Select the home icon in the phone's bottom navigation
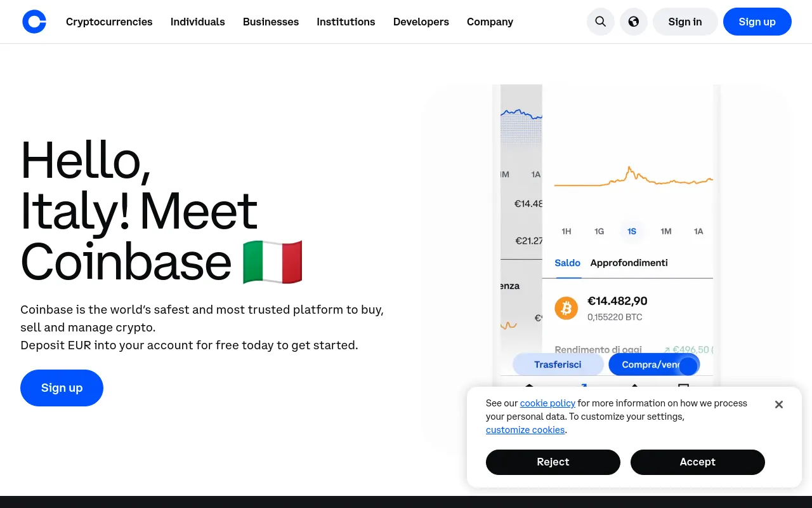Viewport: 812px width, 508px height. click(529, 386)
